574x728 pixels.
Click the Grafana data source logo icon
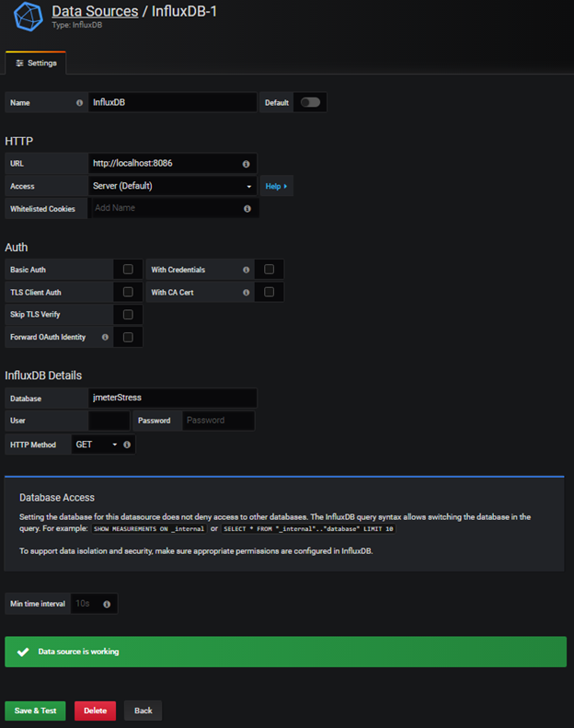29,17
